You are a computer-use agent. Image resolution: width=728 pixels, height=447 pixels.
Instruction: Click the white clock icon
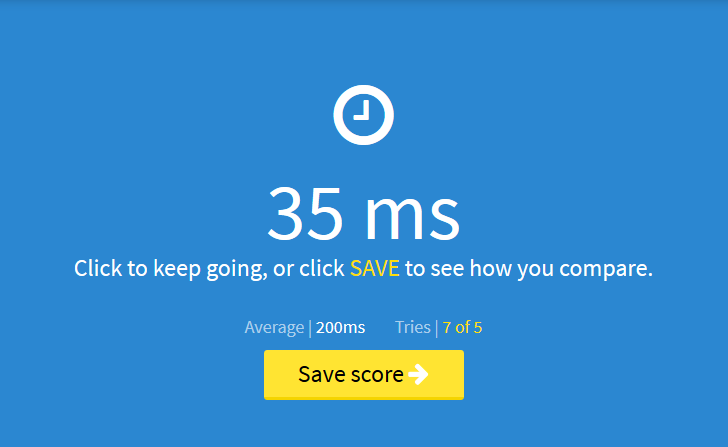[x=364, y=115]
